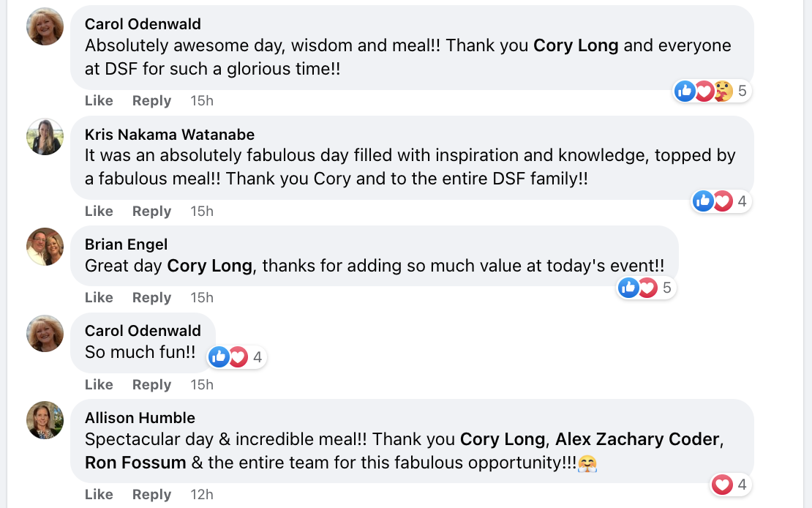The height and width of the screenshot is (508, 812).
Task: Click Carol Odenwald's profile picture on top comment
Action: point(45,27)
